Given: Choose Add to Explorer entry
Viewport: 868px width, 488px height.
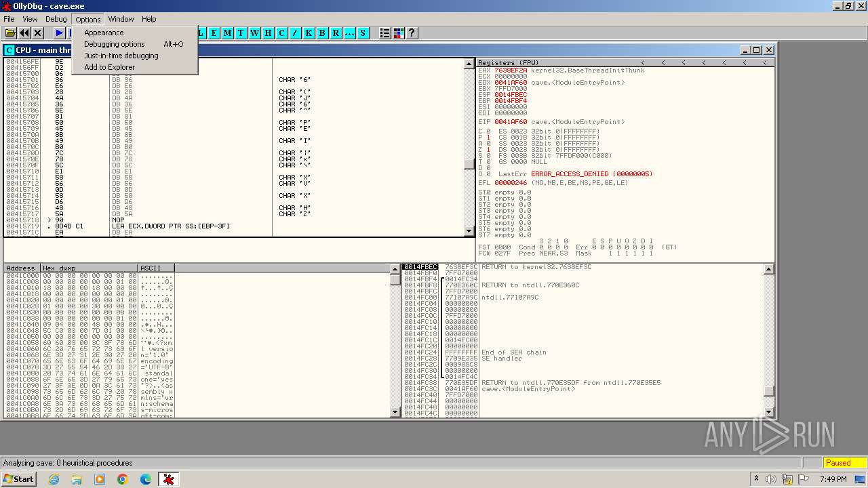Looking at the screenshot, I should click(x=134, y=67).
